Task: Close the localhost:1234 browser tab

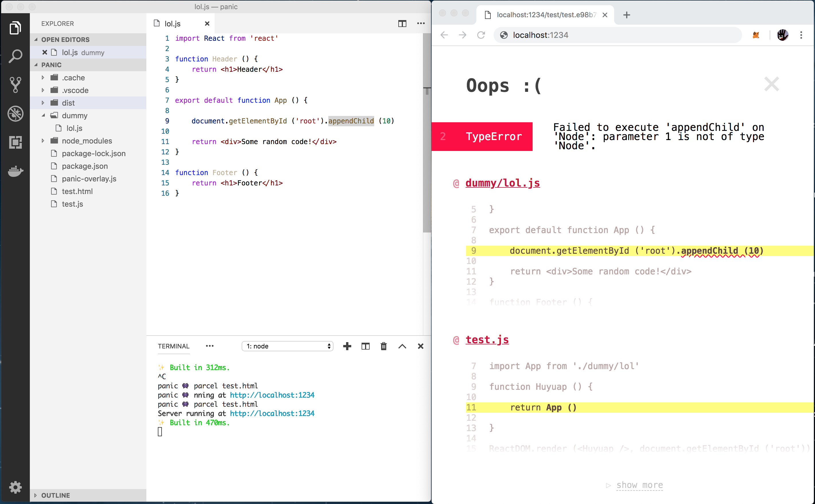Action: point(605,15)
